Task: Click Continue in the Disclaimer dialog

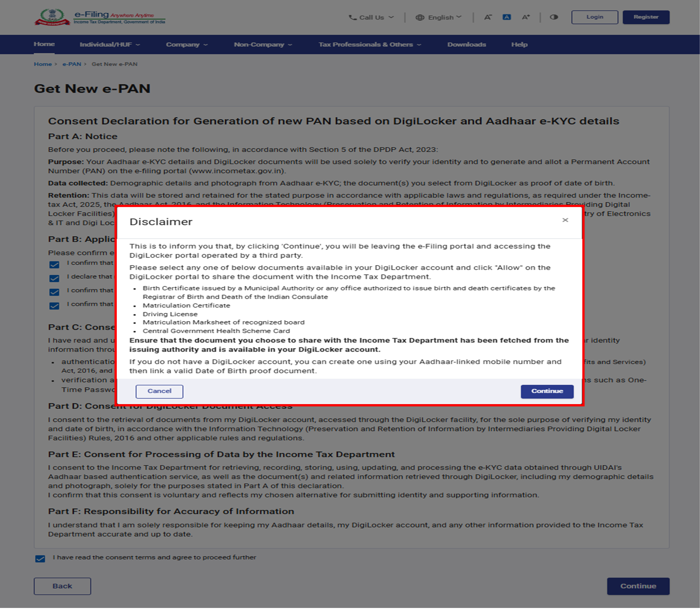Action: 547,391
